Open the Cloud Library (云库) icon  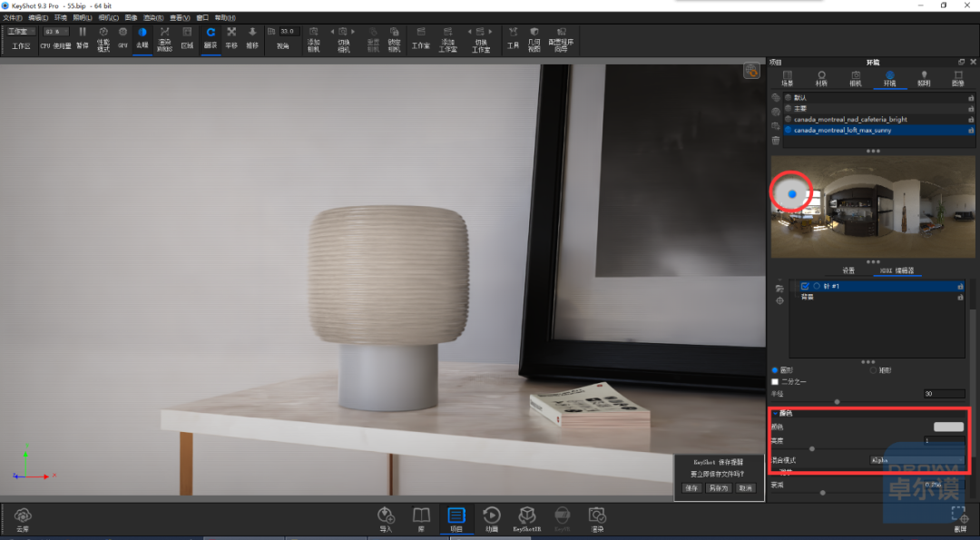23,515
